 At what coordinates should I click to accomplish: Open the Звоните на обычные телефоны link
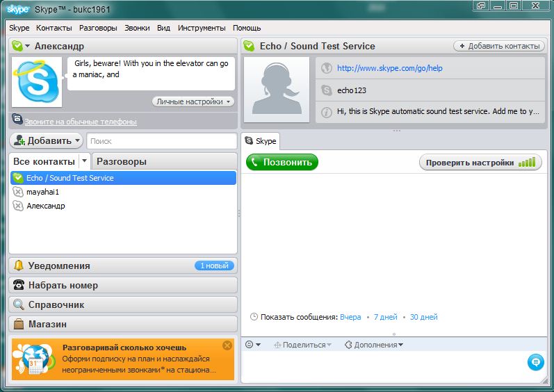[81, 122]
